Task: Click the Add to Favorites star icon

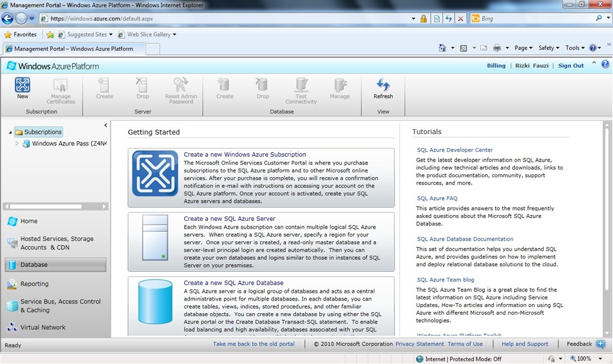Action: (50, 34)
